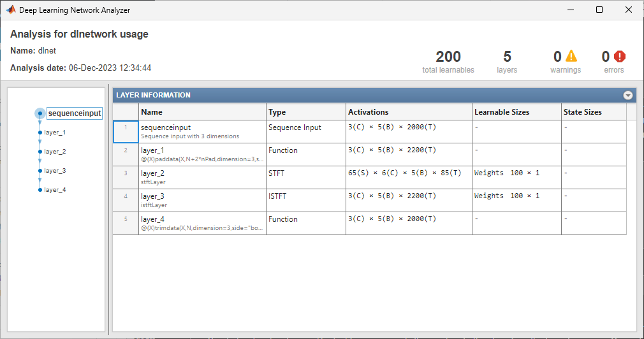
Task: Click the 0 warnings count
Action: [557, 57]
